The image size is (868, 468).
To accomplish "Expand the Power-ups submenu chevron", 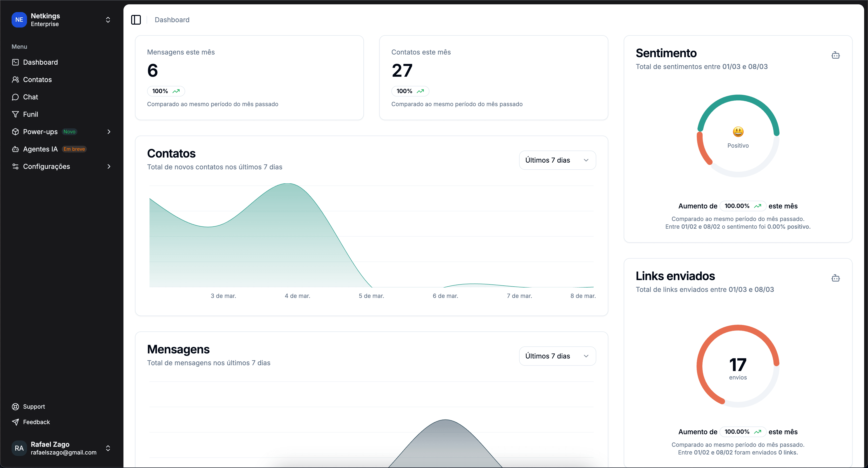I will pyautogui.click(x=108, y=132).
